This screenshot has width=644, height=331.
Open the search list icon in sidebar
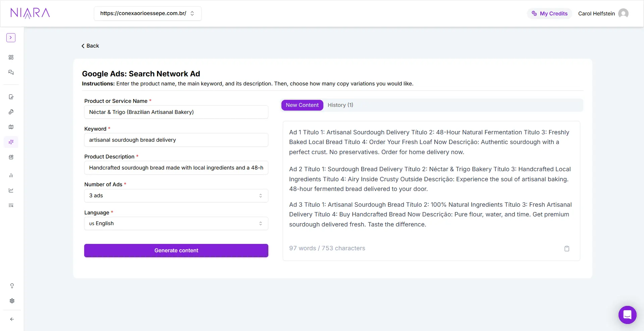tap(11, 205)
